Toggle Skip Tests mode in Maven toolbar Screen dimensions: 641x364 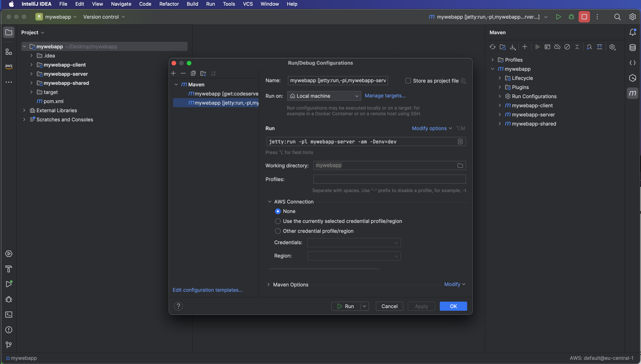pyautogui.click(x=567, y=47)
